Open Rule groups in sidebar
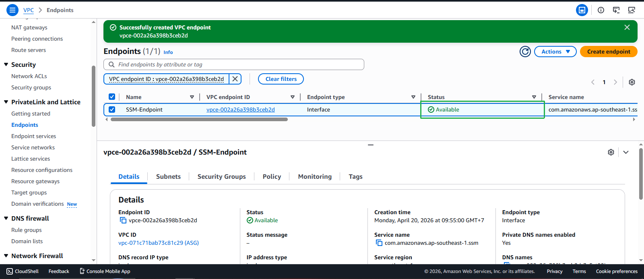This screenshot has width=644, height=279. [x=27, y=230]
